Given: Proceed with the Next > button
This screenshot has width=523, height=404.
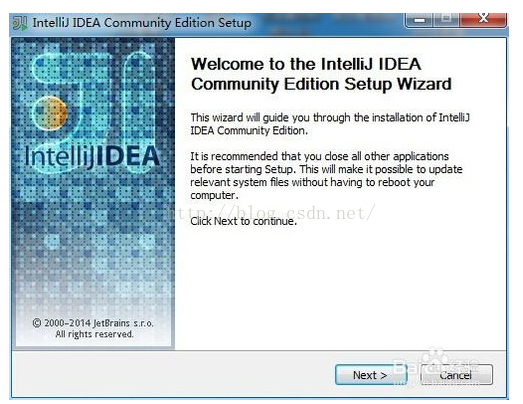Looking at the screenshot, I should (370, 375).
